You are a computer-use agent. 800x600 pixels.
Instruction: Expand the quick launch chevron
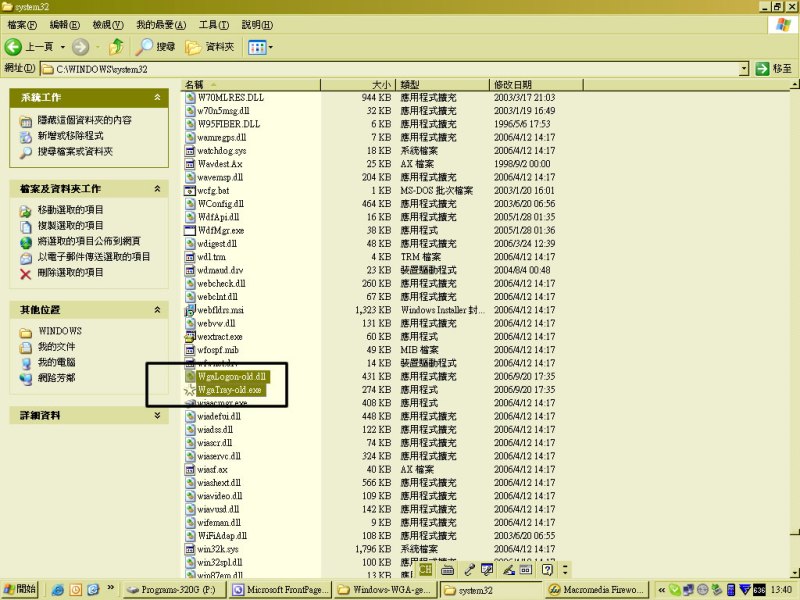click(111, 588)
